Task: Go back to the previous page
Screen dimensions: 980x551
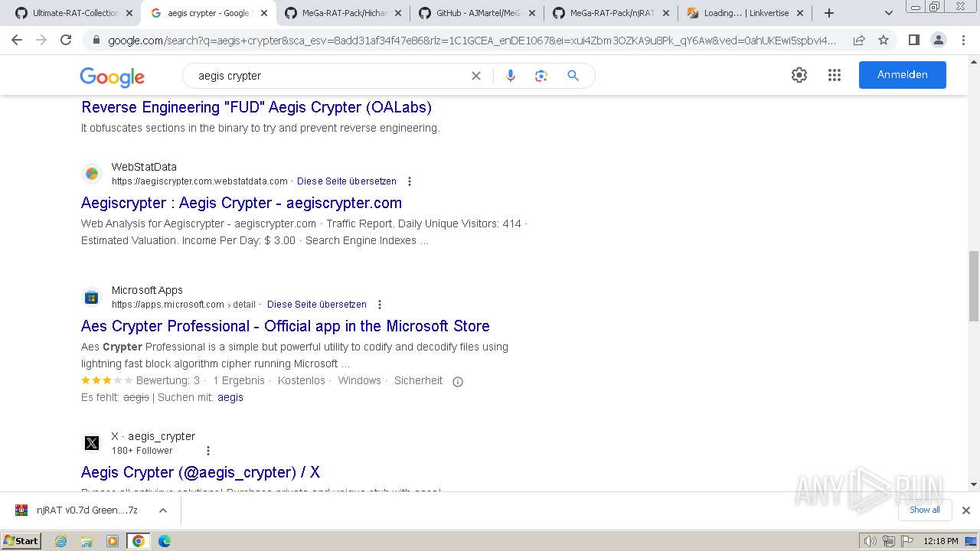Action: [x=17, y=40]
